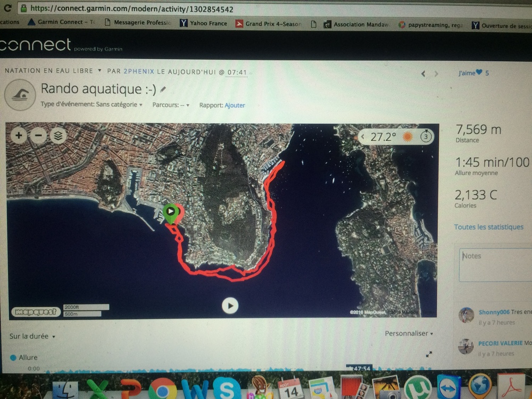
Task: Play the route animation on map
Action: click(x=230, y=306)
